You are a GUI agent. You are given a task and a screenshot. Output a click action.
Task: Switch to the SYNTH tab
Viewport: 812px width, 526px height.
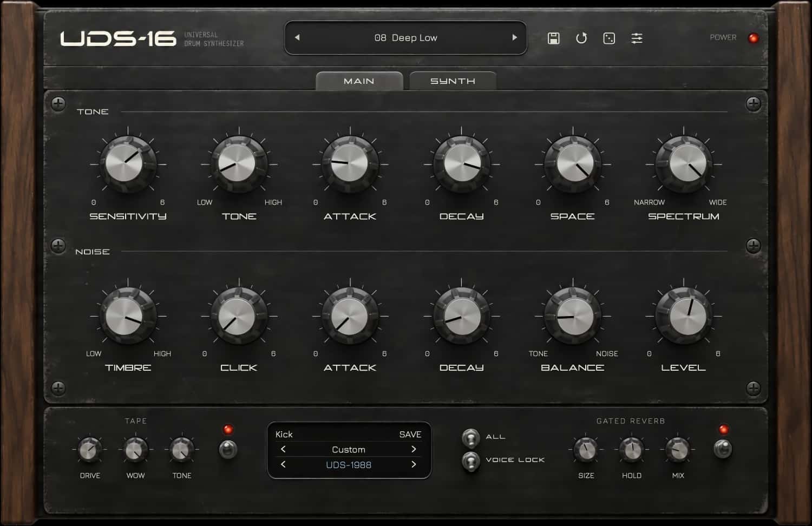pyautogui.click(x=453, y=81)
